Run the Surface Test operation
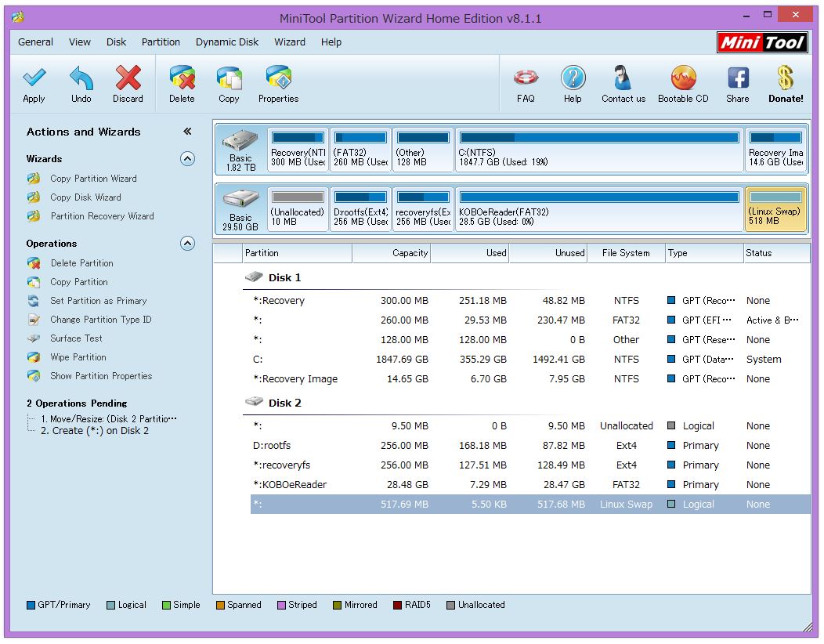This screenshot has width=824, height=644. 76,338
